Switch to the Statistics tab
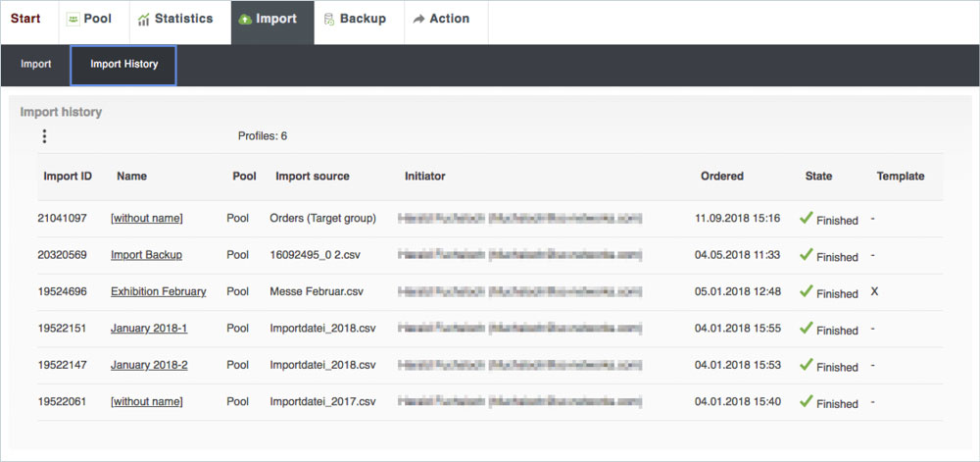 (174, 19)
